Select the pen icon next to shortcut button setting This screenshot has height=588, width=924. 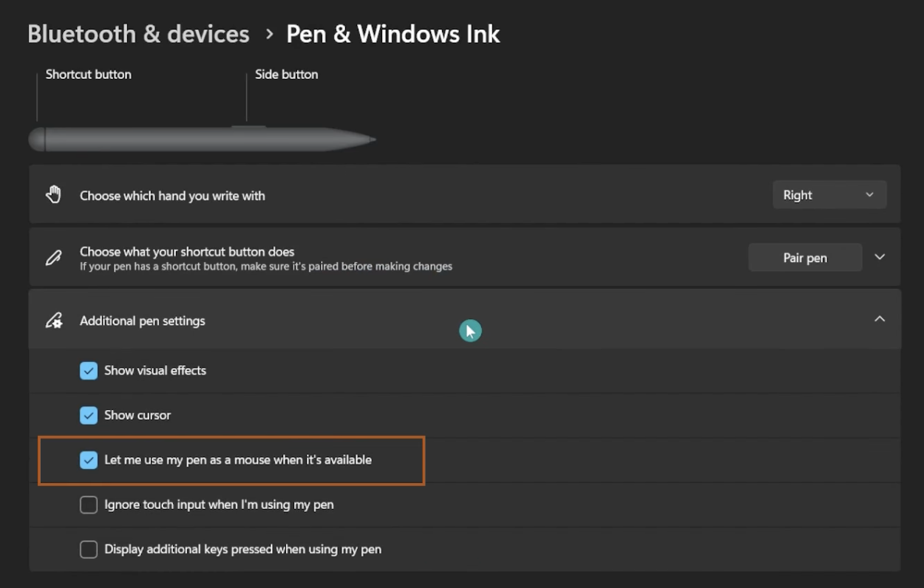(52, 256)
